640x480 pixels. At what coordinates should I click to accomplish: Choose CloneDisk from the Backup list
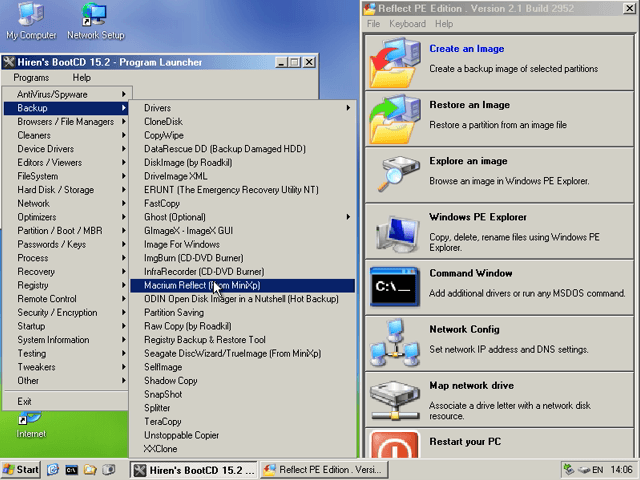click(242, 122)
